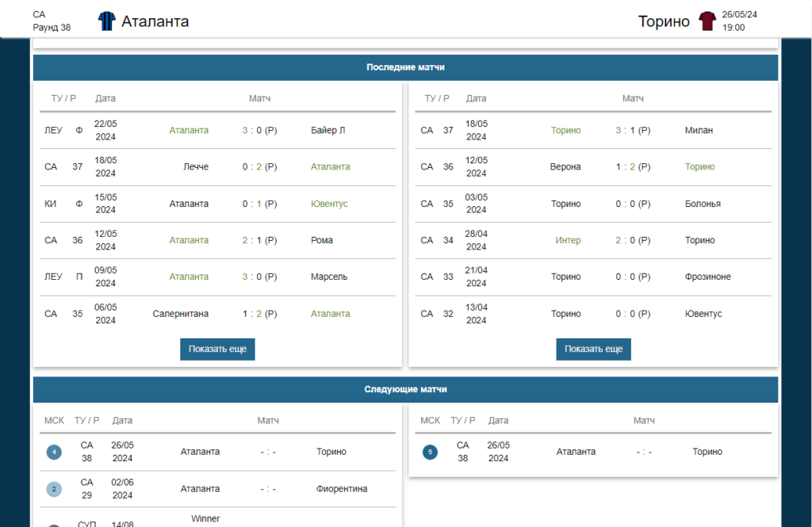Open Аталанта 0:1 Ювентус cup final score

point(259,204)
